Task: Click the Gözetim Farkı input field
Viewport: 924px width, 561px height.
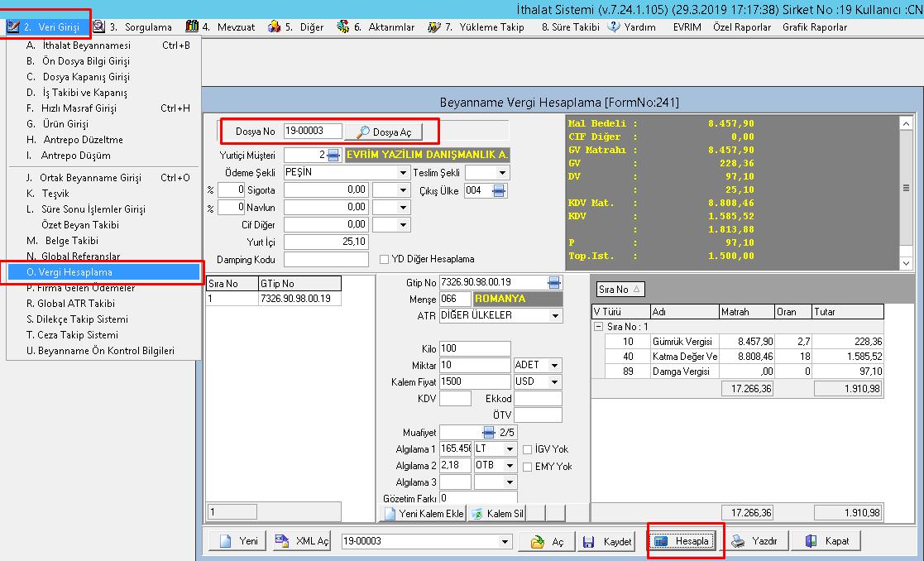Action: (x=478, y=498)
